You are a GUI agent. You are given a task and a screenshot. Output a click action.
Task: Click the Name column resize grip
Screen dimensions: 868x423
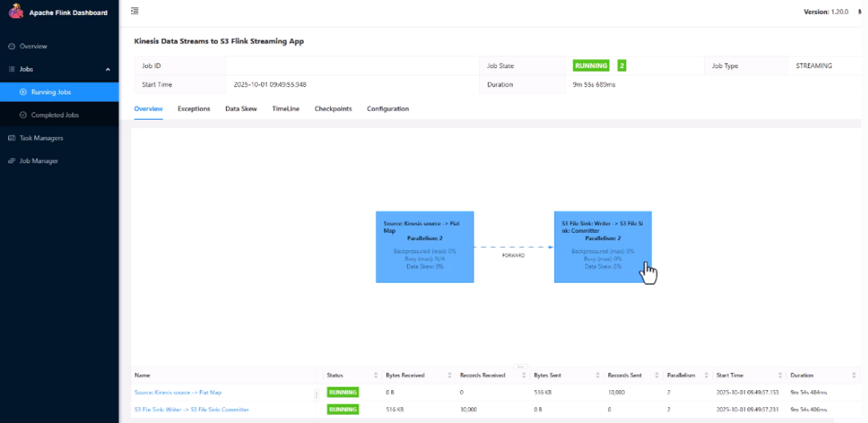pyautogui.click(x=317, y=395)
